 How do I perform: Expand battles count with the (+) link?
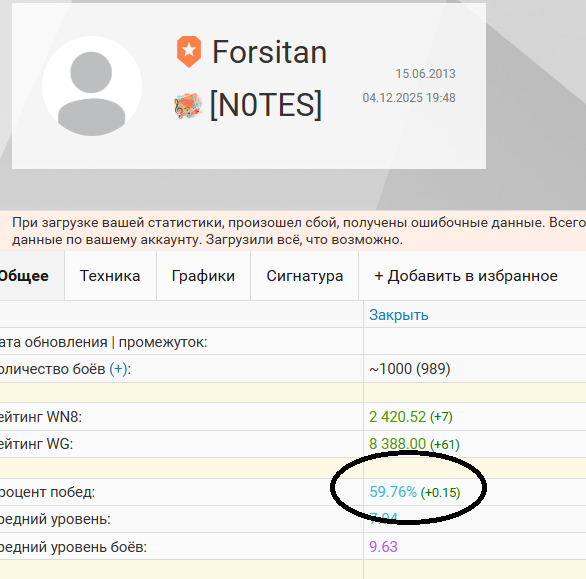pos(118,369)
